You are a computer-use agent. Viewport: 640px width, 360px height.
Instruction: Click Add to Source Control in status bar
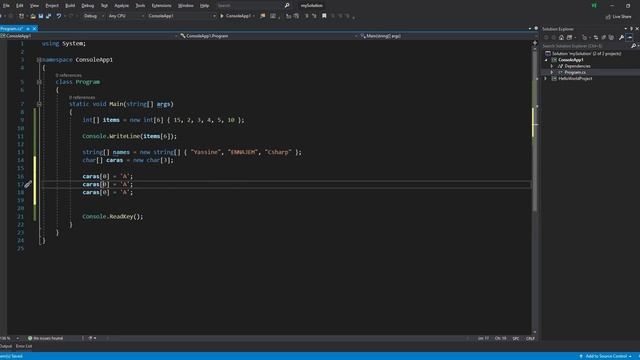(605, 356)
